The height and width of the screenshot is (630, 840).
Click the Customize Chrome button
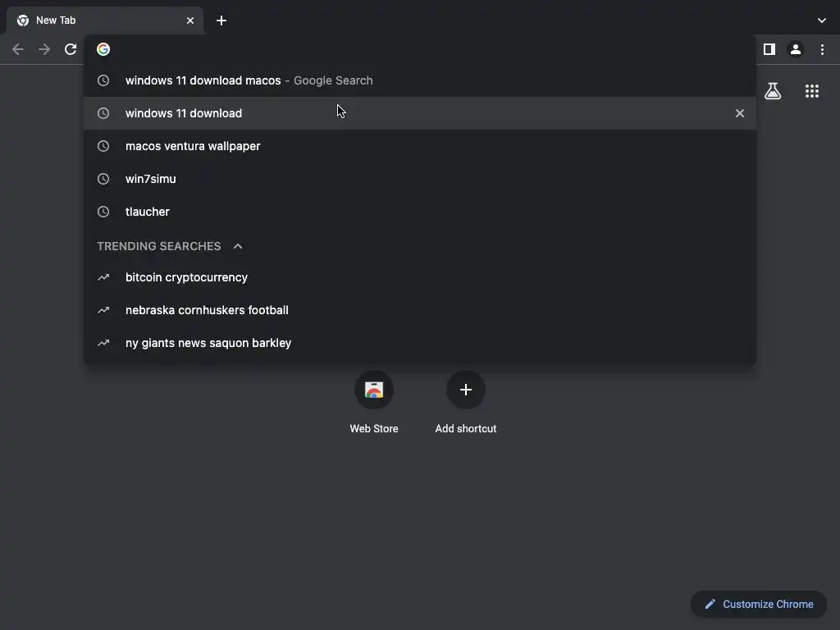coord(759,605)
